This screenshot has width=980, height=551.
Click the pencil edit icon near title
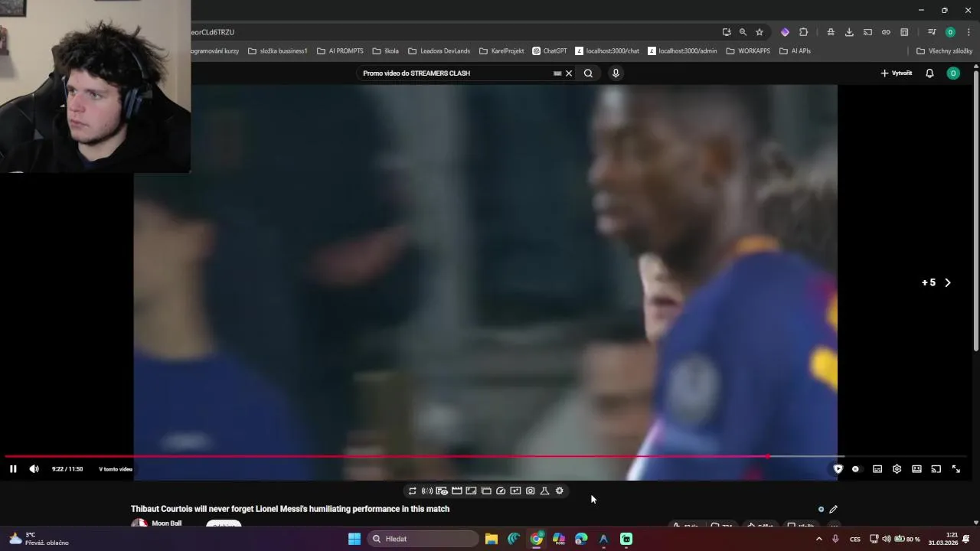[834, 509]
